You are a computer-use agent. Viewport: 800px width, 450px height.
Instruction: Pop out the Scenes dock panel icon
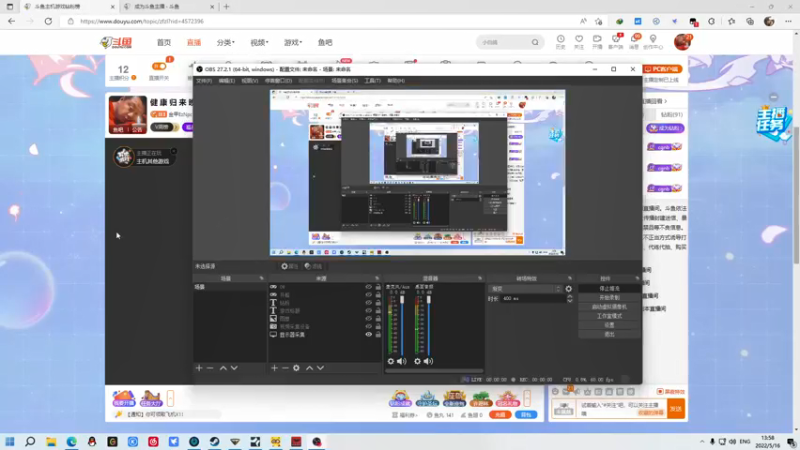pos(262,278)
